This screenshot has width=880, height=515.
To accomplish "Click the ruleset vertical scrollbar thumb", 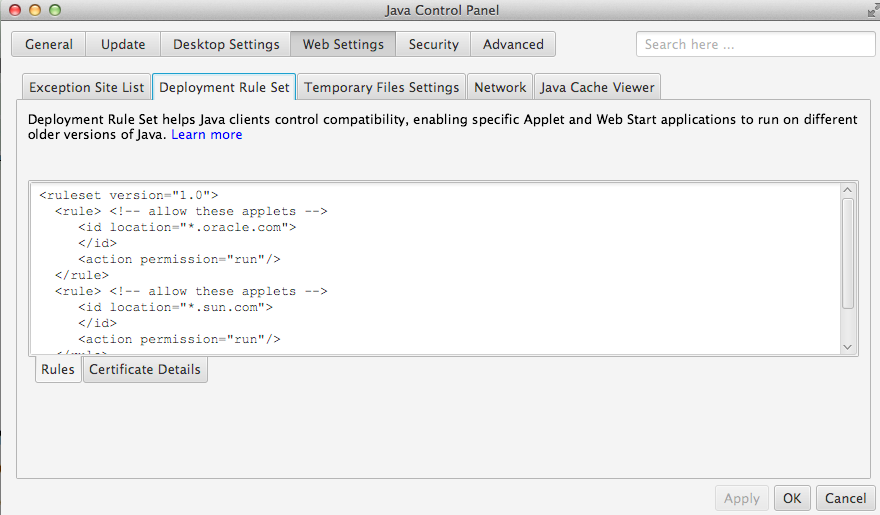I will pyautogui.click(x=848, y=252).
